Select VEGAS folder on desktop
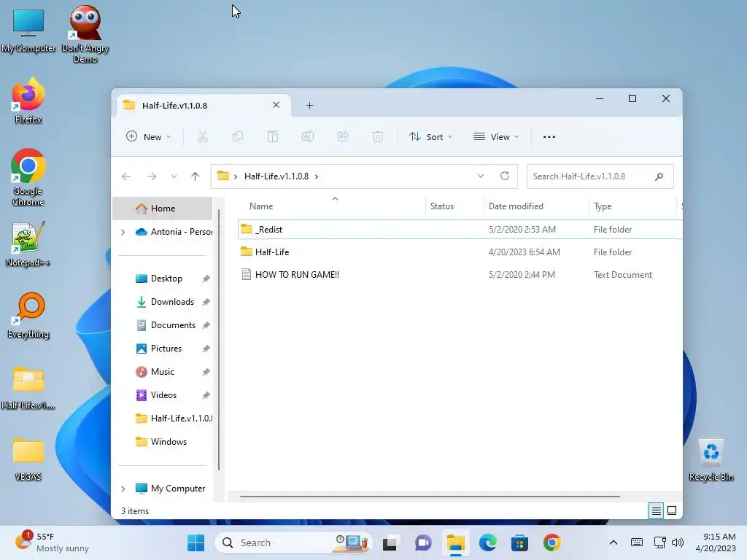The width and height of the screenshot is (747, 560). 28,459
